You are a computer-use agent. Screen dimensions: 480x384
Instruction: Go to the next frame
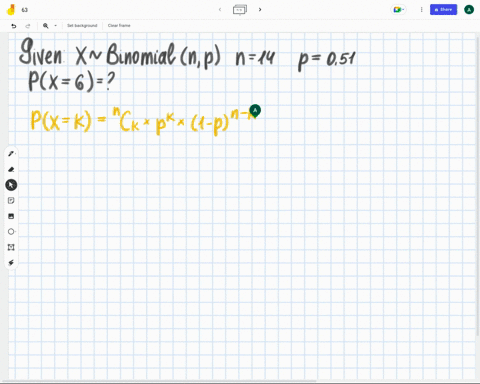(x=260, y=10)
